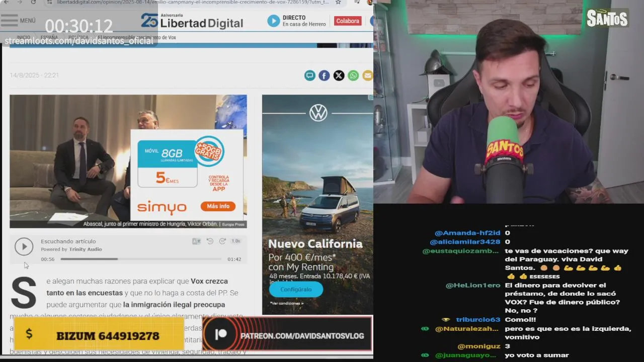Click chat username @eustaquiozamb...
Viewport: 644px width, 362px height.
(x=461, y=251)
